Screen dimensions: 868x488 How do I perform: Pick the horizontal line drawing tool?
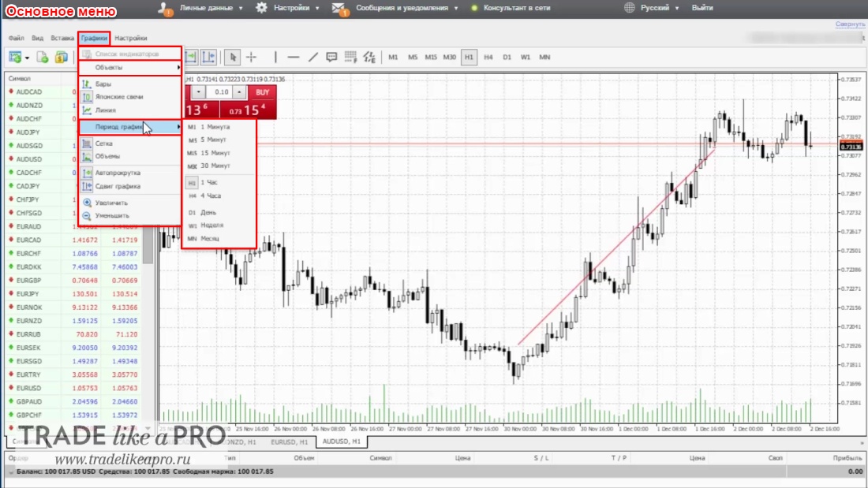coord(294,57)
